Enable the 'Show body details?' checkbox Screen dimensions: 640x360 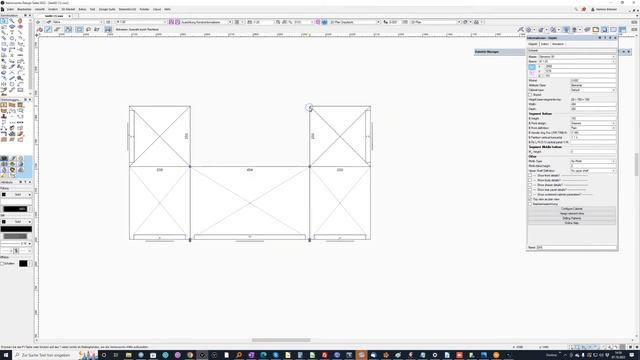click(530, 180)
